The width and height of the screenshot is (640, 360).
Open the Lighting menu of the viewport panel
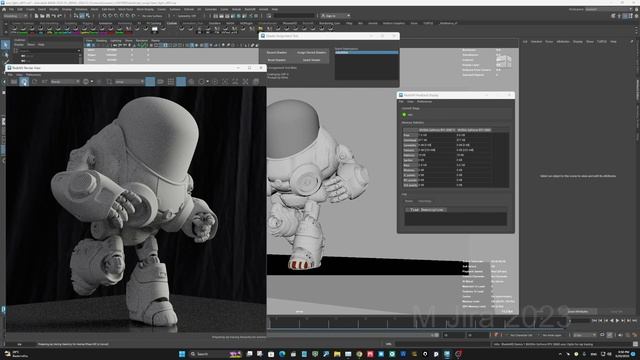point(116,40)
